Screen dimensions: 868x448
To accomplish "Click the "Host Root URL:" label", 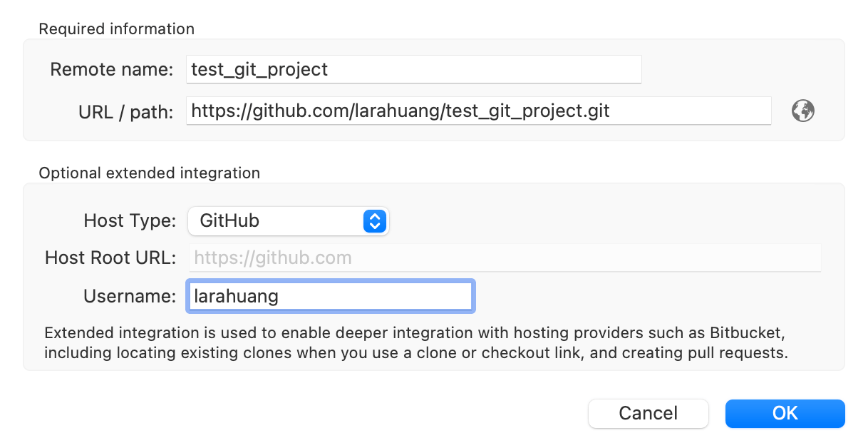I will (x=110, y=258).
